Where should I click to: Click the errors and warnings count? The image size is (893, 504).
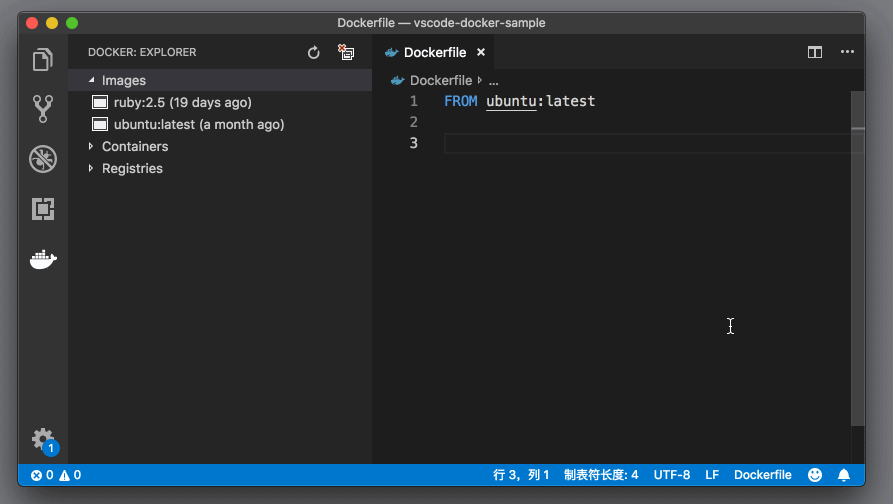pyautogui.click(x=56, y=475)
